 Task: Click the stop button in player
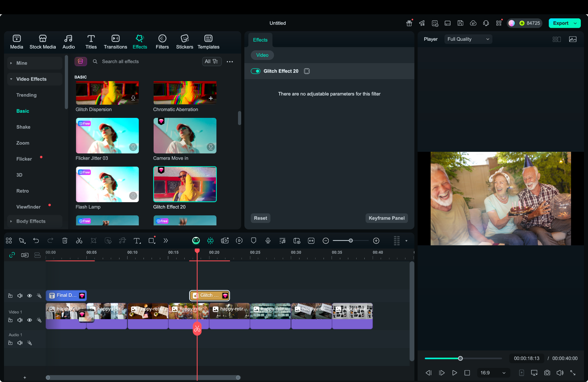pos(467,373)
